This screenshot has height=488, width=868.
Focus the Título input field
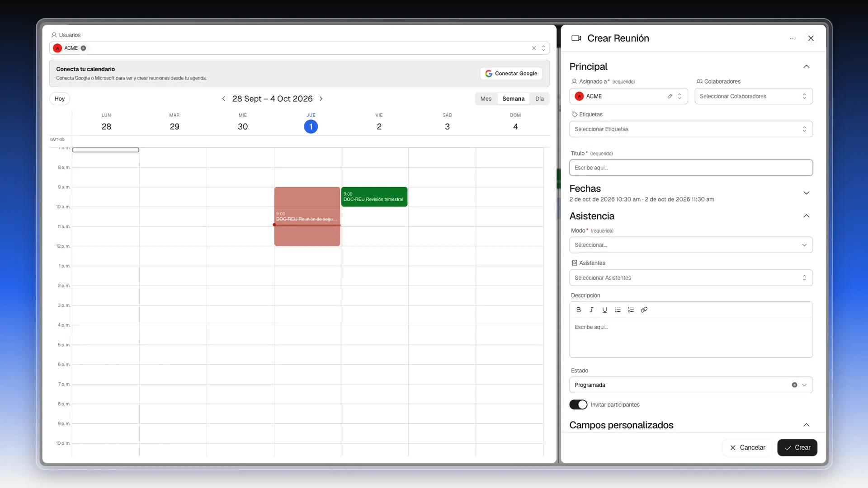point(691,168)
